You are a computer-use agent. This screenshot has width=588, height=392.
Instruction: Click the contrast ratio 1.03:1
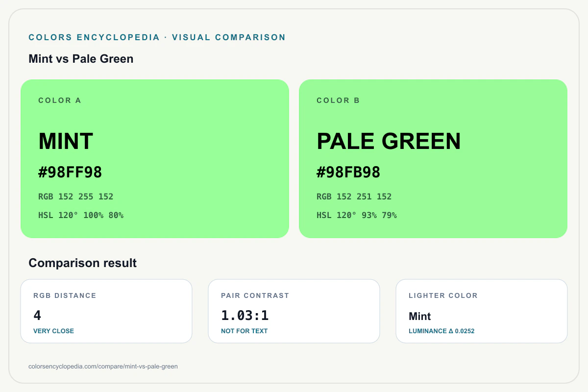(245, 316)
